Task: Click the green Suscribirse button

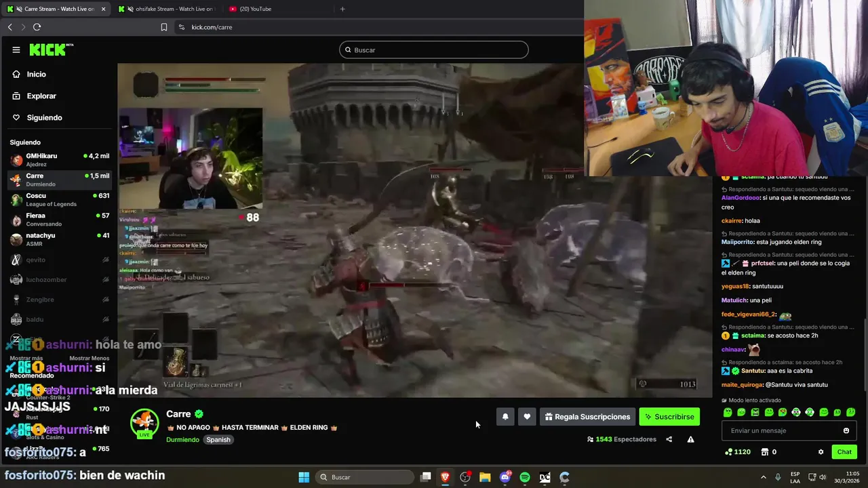Action: point(669,417)
